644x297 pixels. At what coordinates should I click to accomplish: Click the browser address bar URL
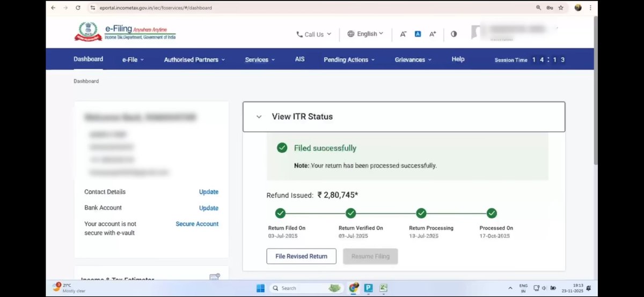coord(156,8)
